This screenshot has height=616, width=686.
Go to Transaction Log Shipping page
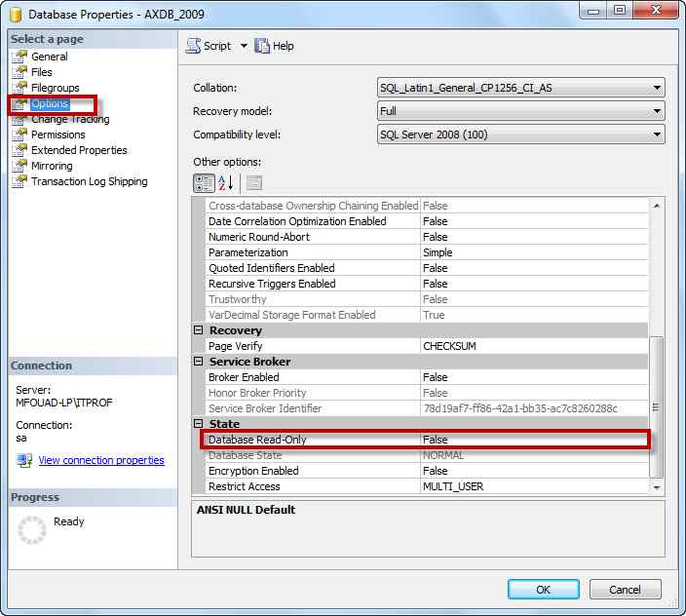[90, 181]
